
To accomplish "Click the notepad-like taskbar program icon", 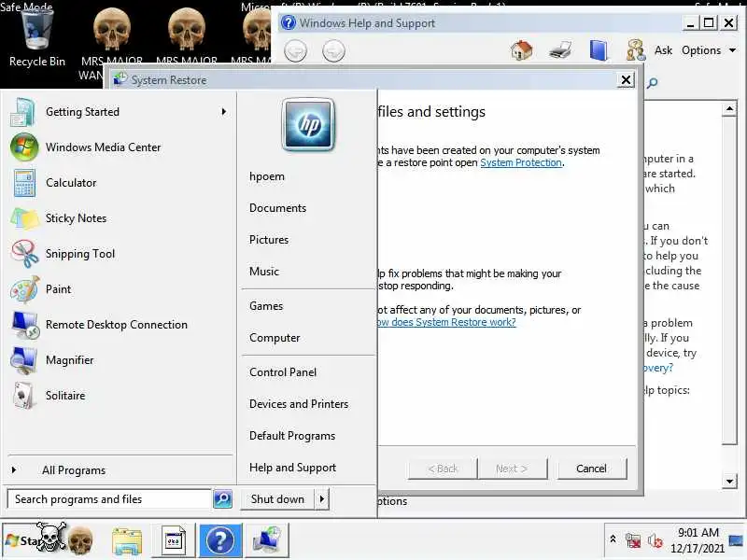I will [174, 541].
